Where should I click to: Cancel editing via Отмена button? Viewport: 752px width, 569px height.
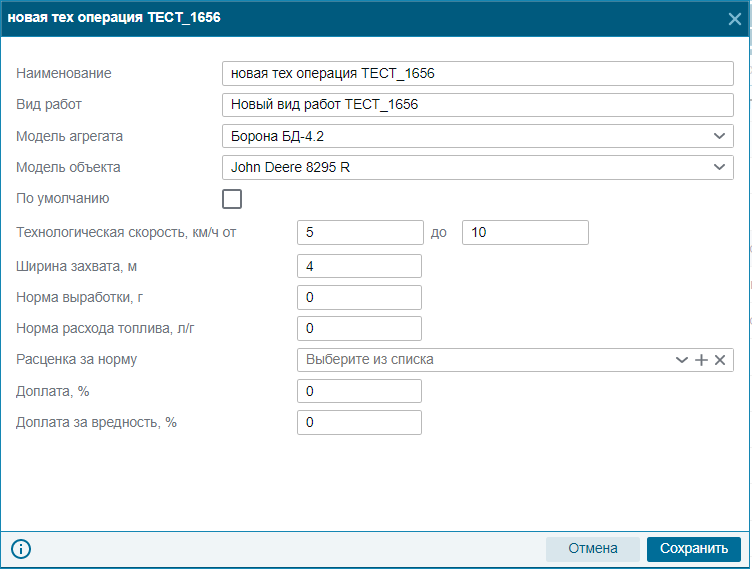[x=593, y=548]
